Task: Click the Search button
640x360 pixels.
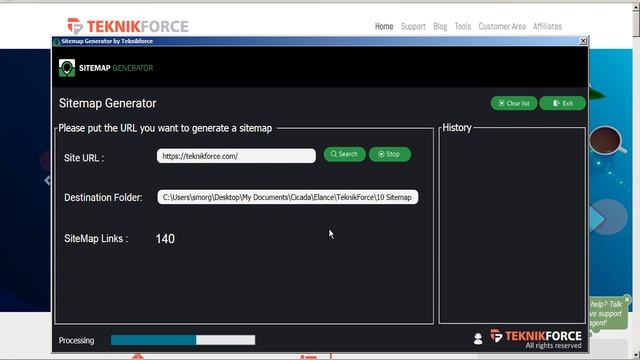Action: pos(344,154)
